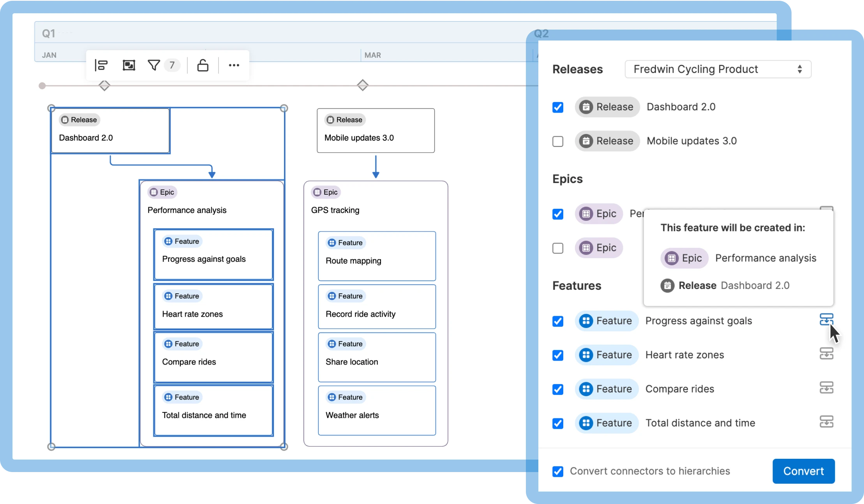
Task: Click the unlock icon in the floating toolbar
Action: coord(203,65)
